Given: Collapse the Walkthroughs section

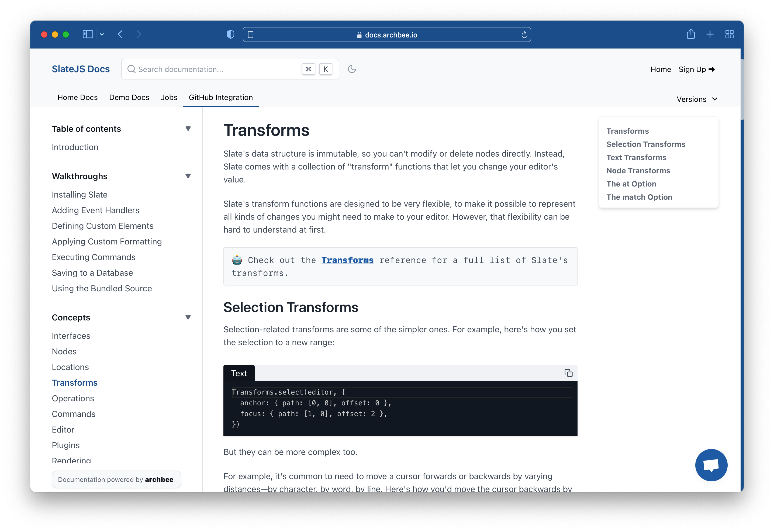Looking at the screenshot, I should pyautogui.click(x=188, y=176).
